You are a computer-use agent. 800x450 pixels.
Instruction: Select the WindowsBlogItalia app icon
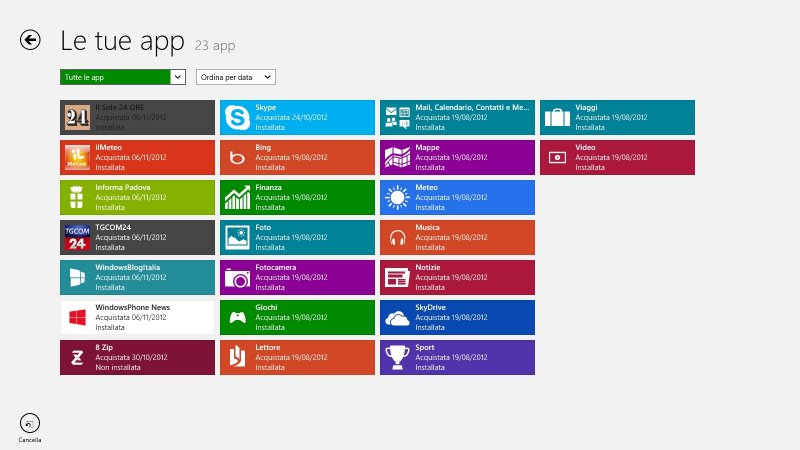pyautogui.click(x=77, y=278)
